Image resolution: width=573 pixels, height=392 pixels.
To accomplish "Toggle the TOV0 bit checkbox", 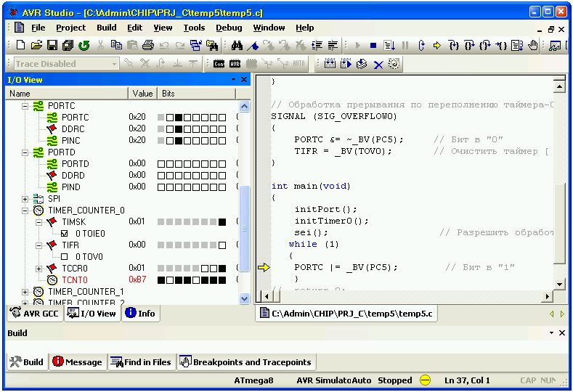I will click(65, 256).
